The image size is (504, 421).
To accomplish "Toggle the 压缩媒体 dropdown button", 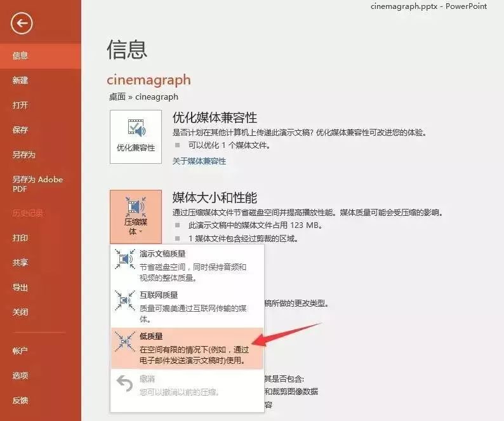I will 136,217.
